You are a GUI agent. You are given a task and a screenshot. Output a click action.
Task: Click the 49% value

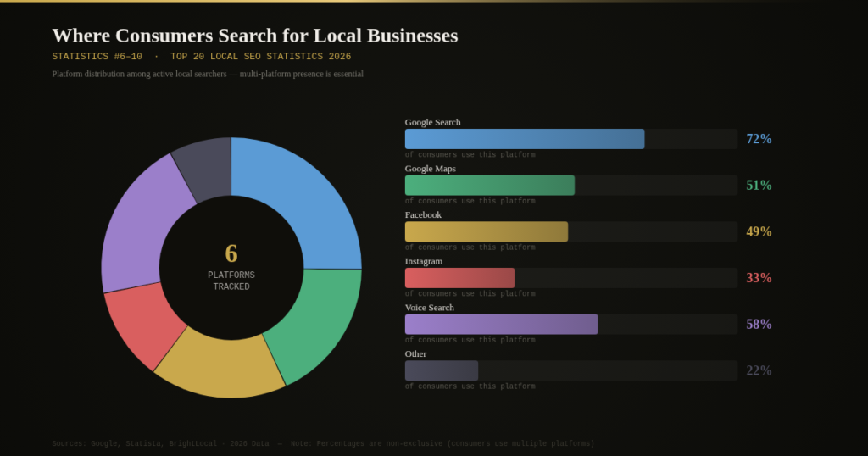pos(759,232)
